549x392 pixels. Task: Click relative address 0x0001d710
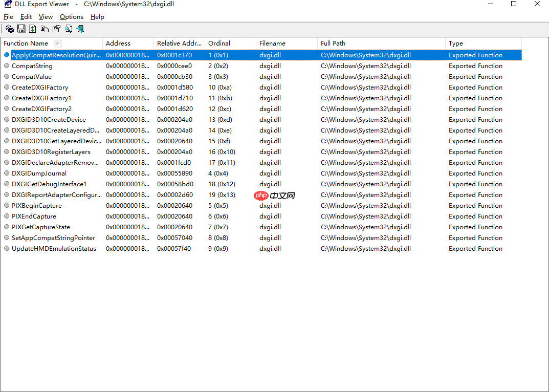tap(174, 98)
